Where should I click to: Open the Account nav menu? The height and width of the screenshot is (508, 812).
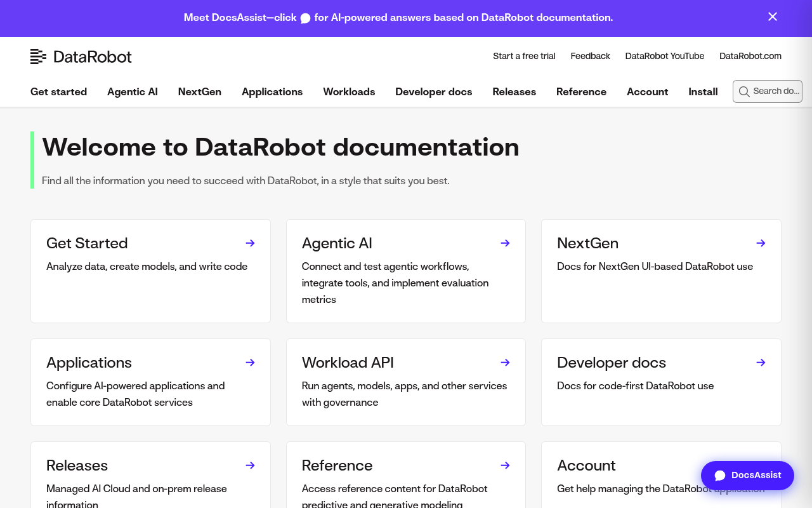[x=647, y=91]
